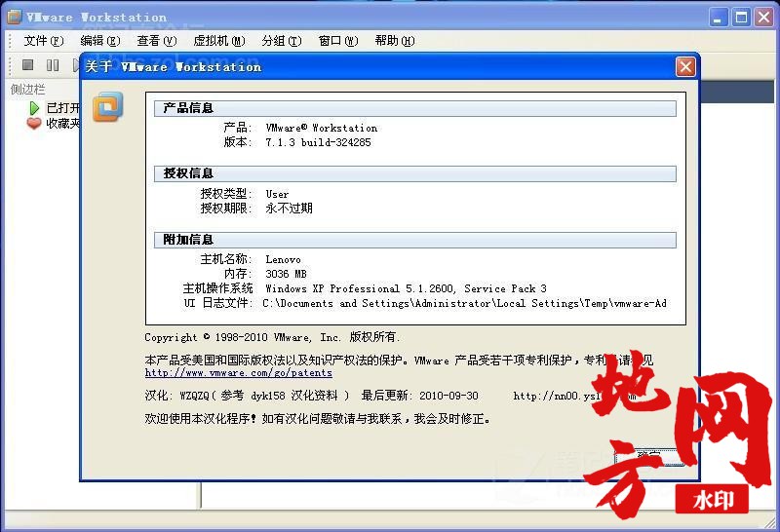The width and height of the screenshot is (780, 532).
Task: Open the 编辑(E) menu
Action: tap(100, 41)
